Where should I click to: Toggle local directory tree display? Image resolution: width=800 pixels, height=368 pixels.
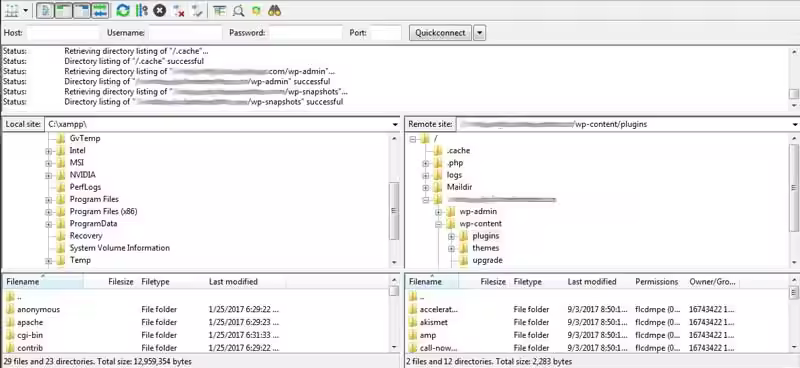pos(62,10)
